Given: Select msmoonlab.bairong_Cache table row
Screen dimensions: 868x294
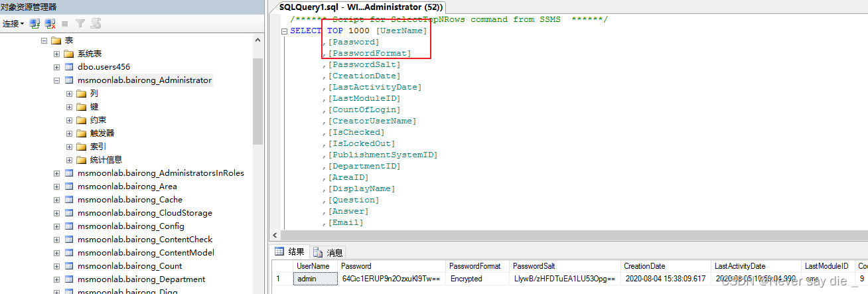Looking at the screenshot, I should (130, 200).
